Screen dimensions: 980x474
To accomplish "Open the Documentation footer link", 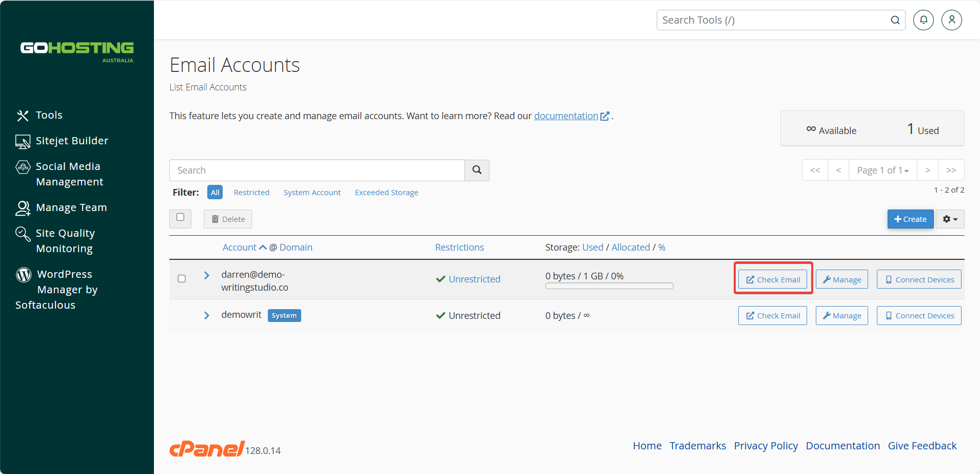I will click(x=843, y=446).
